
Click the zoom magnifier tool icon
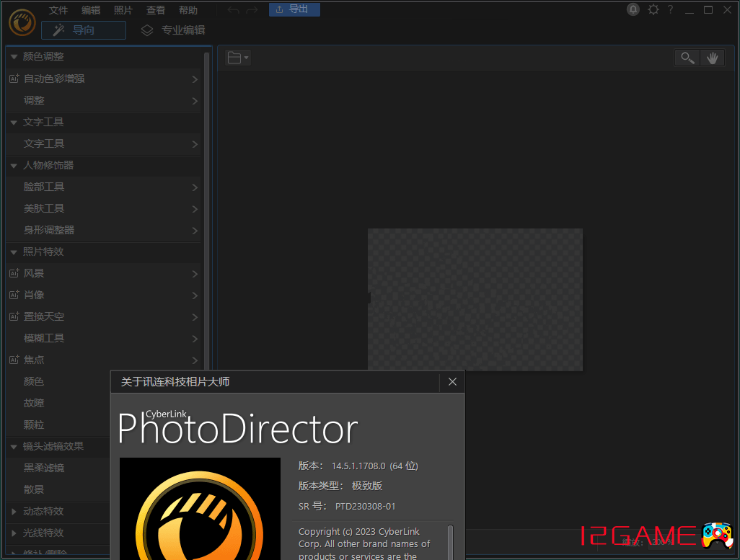[687, 58]
